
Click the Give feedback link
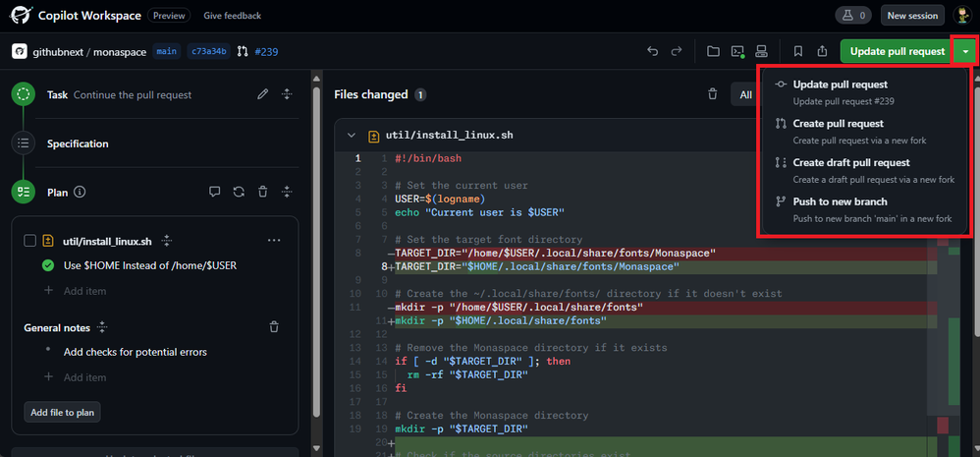pos(232,16)
